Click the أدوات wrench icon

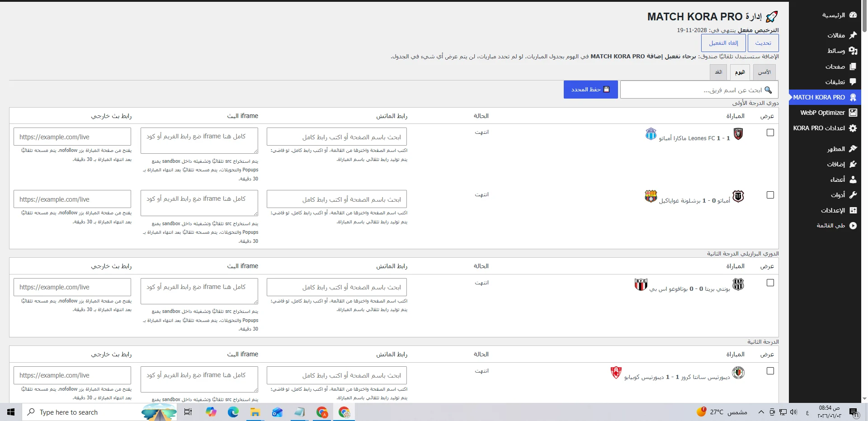pyautogui.click(x=853, y=195)
